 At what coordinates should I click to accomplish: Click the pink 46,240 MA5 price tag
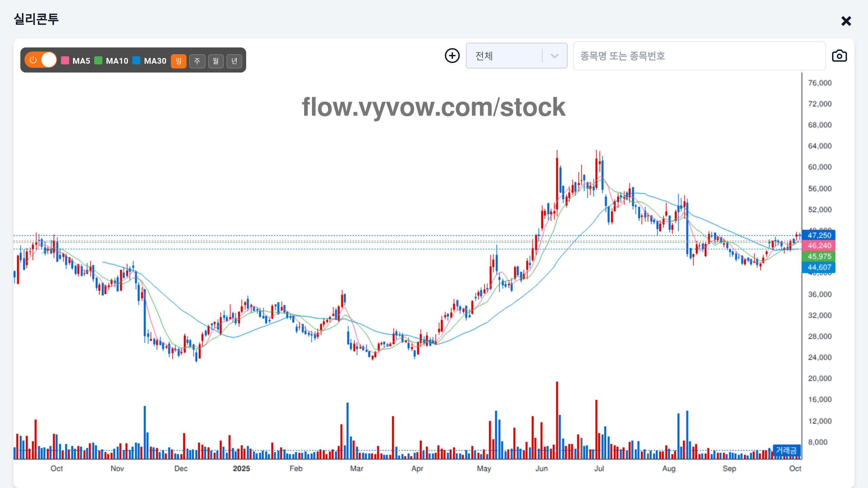819,246
